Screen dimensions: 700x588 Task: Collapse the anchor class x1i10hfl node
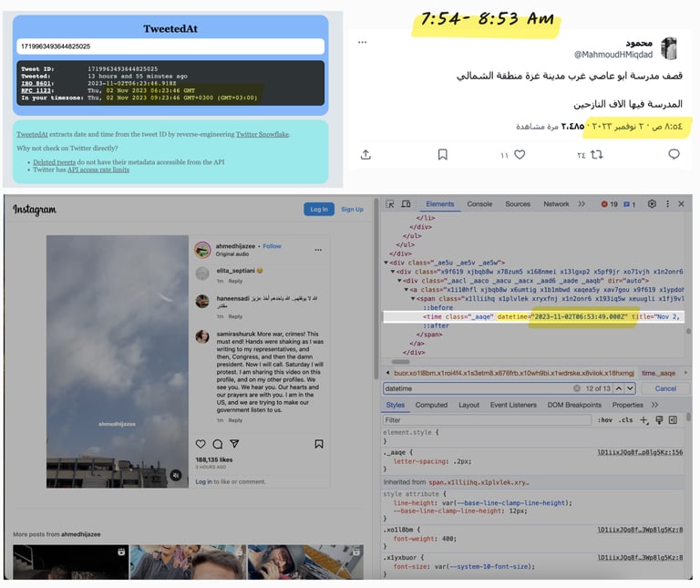point(407,290)
